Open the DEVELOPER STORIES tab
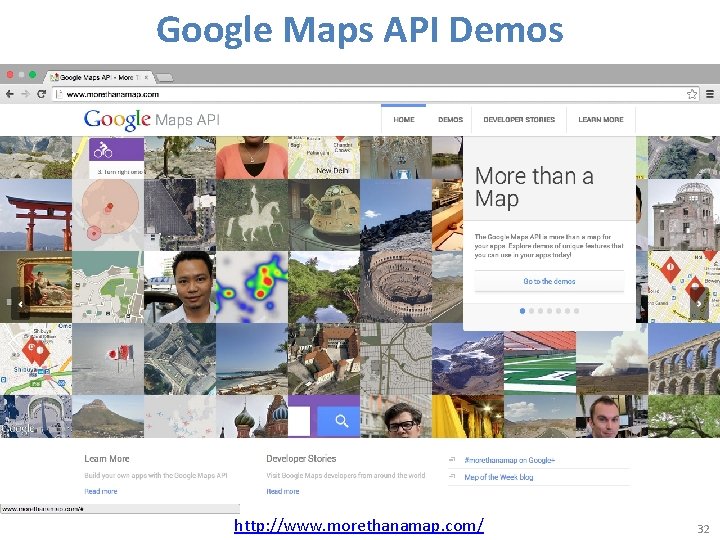 coord(519,119)
